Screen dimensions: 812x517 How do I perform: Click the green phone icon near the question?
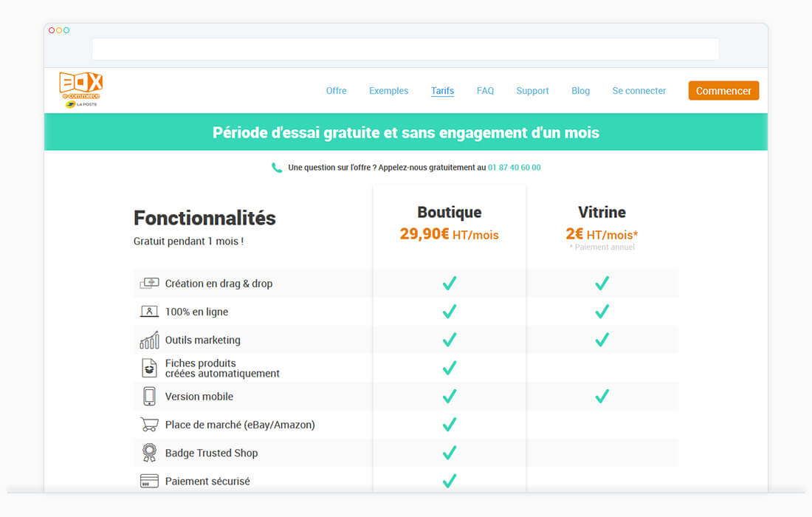pos(277,168)
